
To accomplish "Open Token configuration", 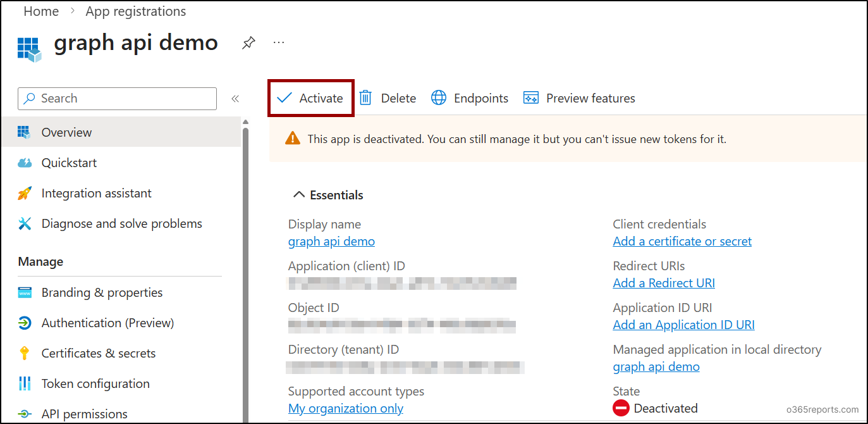I will 95,383.
